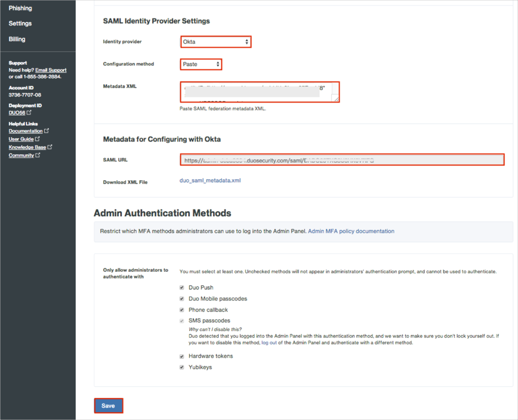Go to Settings in the sidebar
Viewport: 518px width, 420px height.
pyautogui.click(x=20, y=24)
